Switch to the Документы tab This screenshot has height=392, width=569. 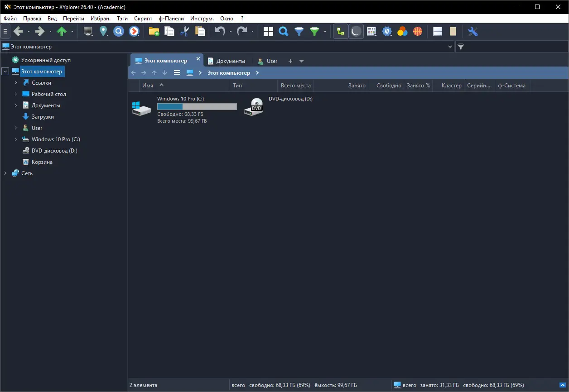coord(227,61)
